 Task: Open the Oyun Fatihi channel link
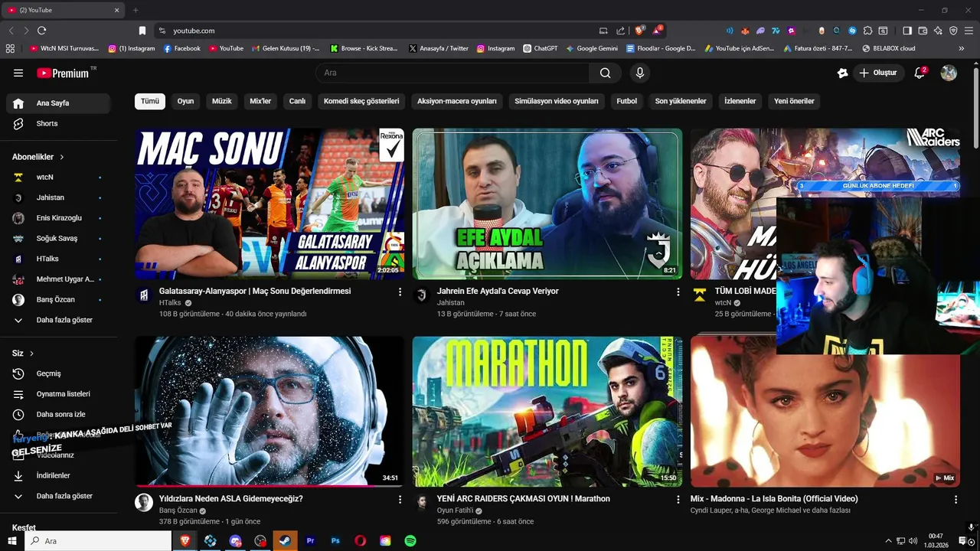[455, 510]
